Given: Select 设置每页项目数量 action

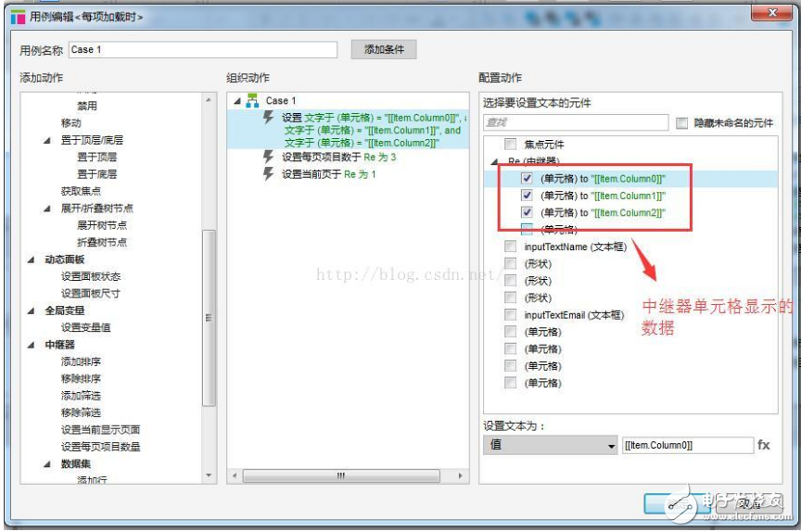Looking at the screenshot, I should [x=100, y=447].
